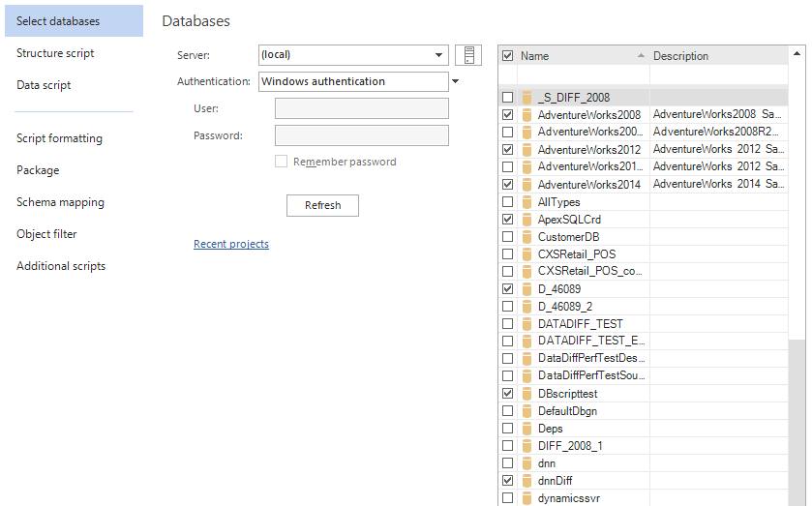Click the Name column sort arrow
812x506 pixels.
point(641,55)
